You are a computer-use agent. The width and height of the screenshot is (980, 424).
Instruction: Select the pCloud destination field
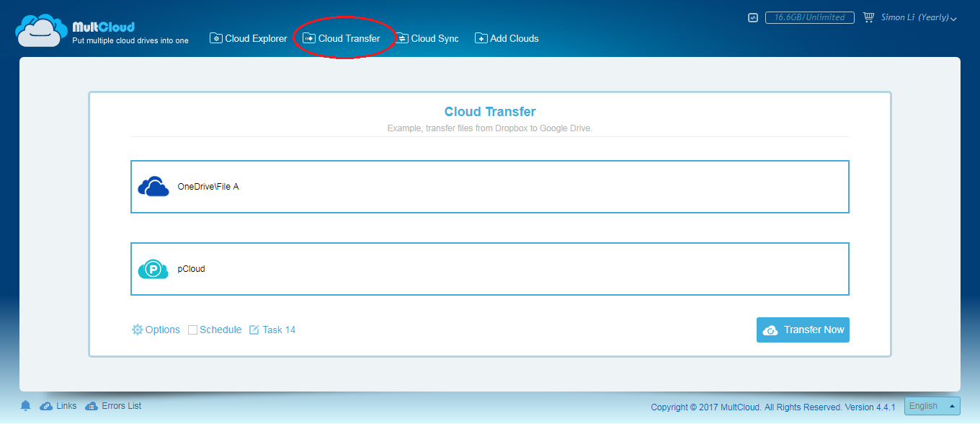pos(490,269)
